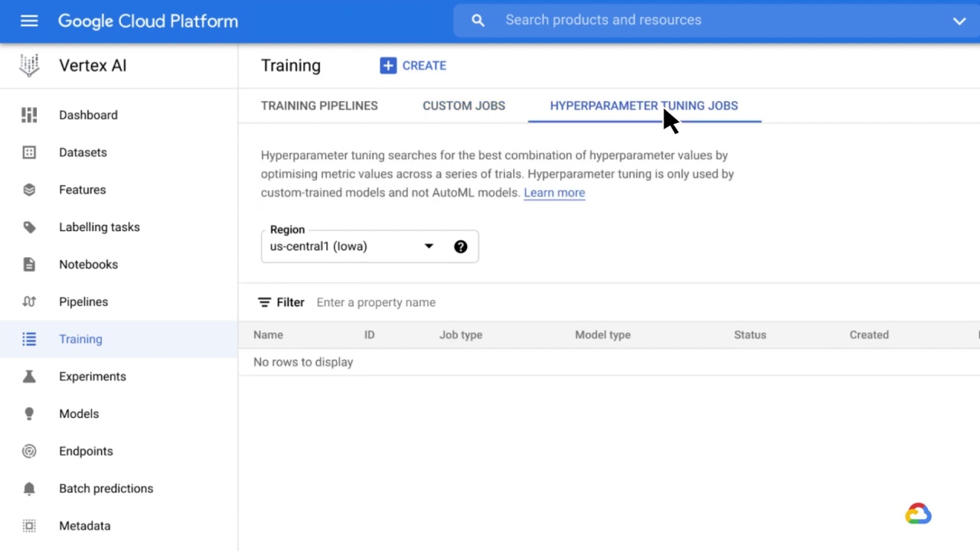Switch to Custom Jobs tab
Viewport: 980px width, 551px height.
[464, 106]
